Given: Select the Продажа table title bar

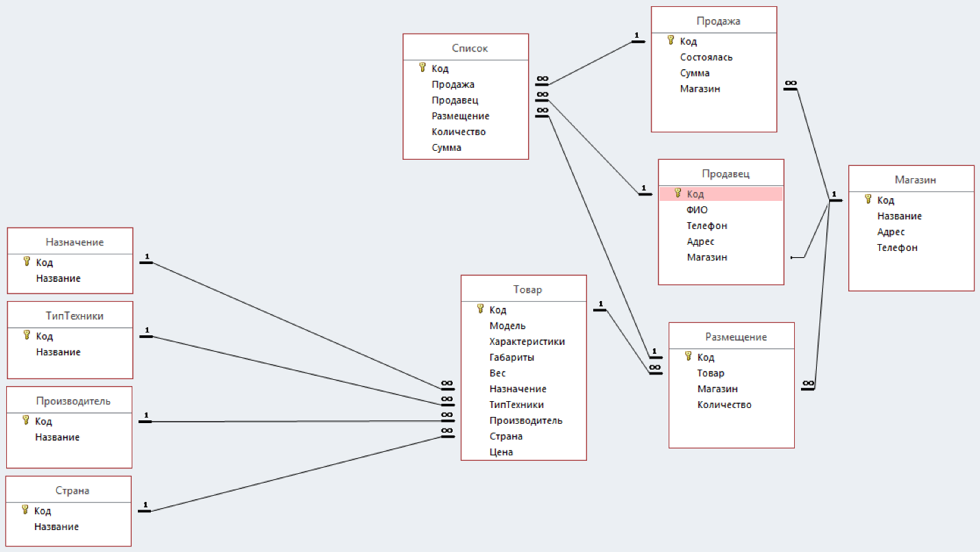Looking at the screenshot, I should click(x=714, y=21).
